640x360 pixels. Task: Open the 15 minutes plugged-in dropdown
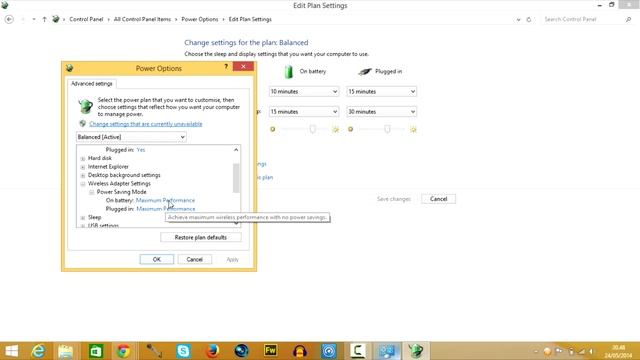coord(381,91)
